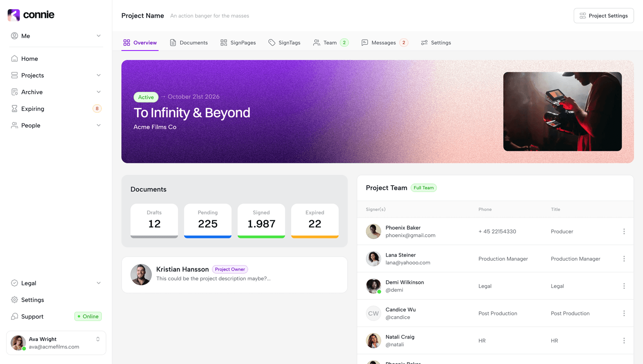Click the sidebar Settings gear icon

tap(15, 300)
